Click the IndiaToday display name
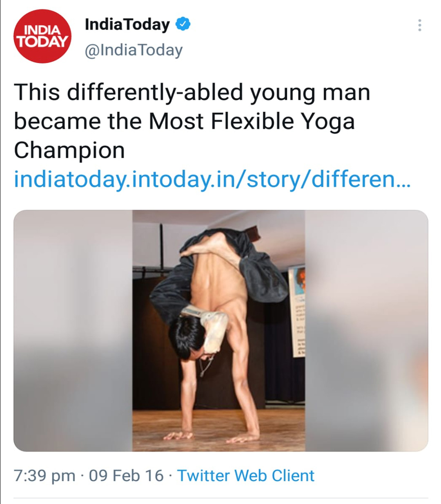This screenshot has width=441, height=504. pyautogui.click(x=127, y=25)
